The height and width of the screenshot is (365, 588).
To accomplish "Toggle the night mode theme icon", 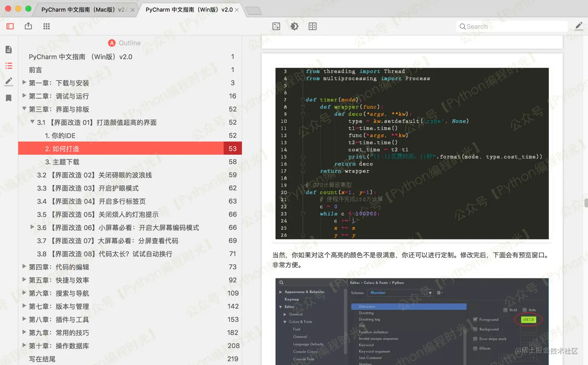I will tap(294, 26).
